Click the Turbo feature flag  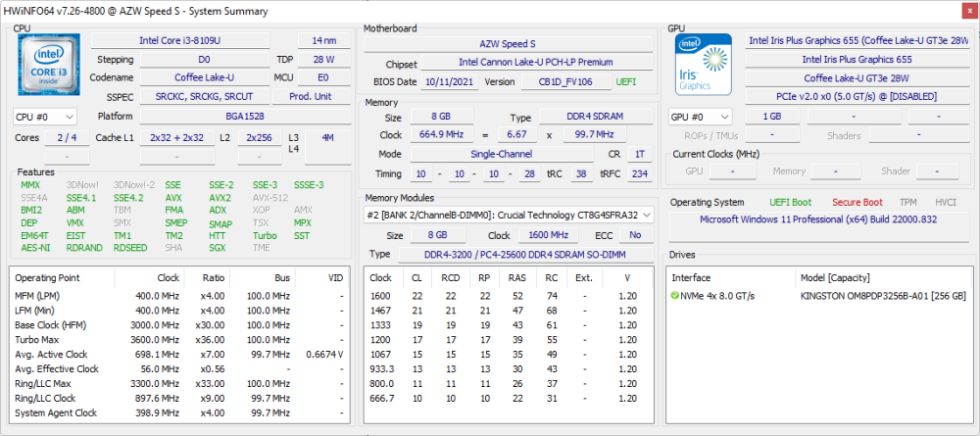coord(265,235)
